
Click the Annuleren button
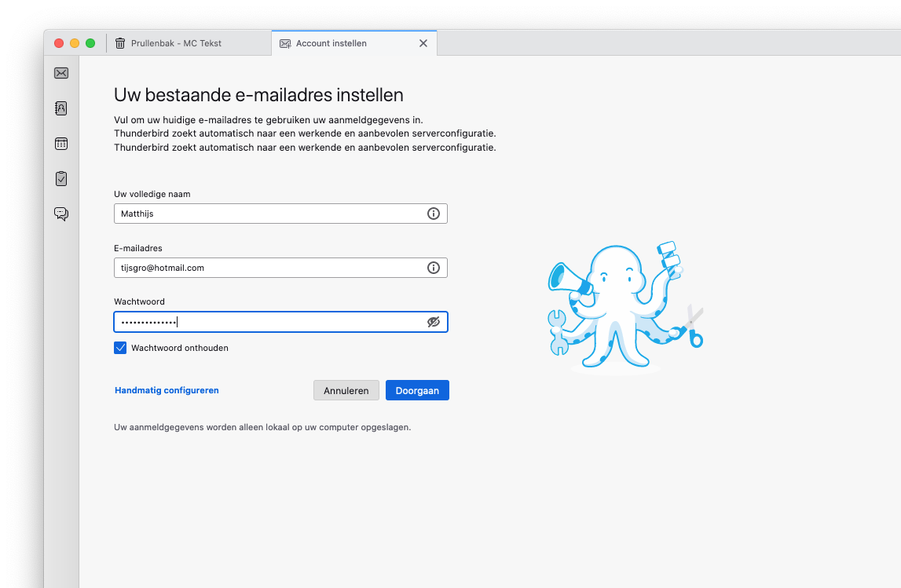pyautogui.click(x=346, y=390)
